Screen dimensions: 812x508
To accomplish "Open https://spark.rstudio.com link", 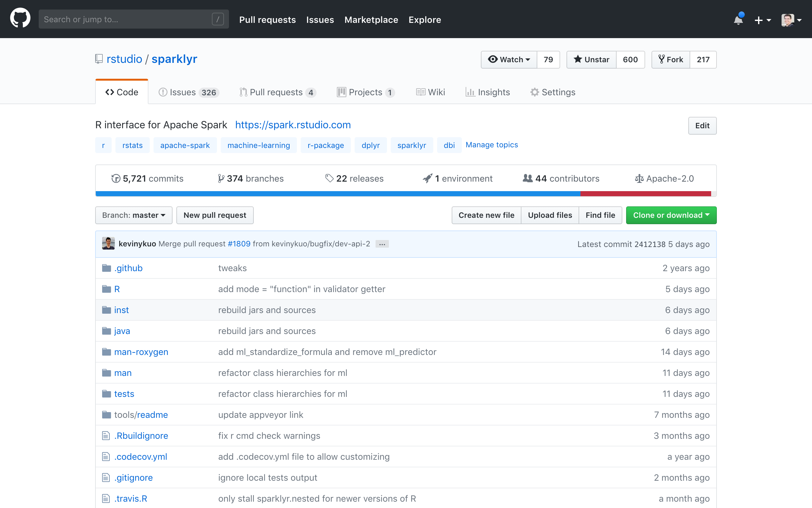I will pyautogui.click(x=293, y=125).
